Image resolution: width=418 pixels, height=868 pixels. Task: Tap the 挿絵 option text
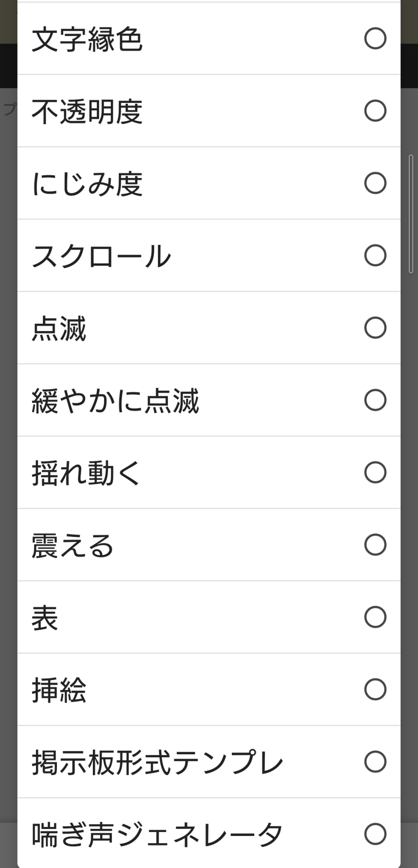point(59,690)
